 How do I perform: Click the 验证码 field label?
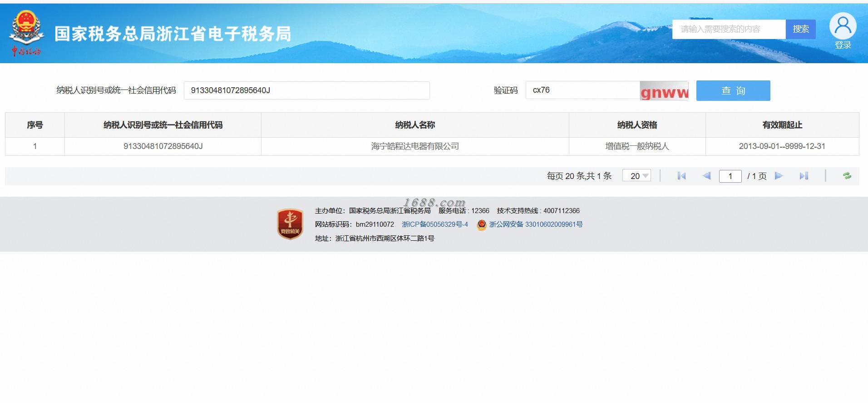pos(506,90)
